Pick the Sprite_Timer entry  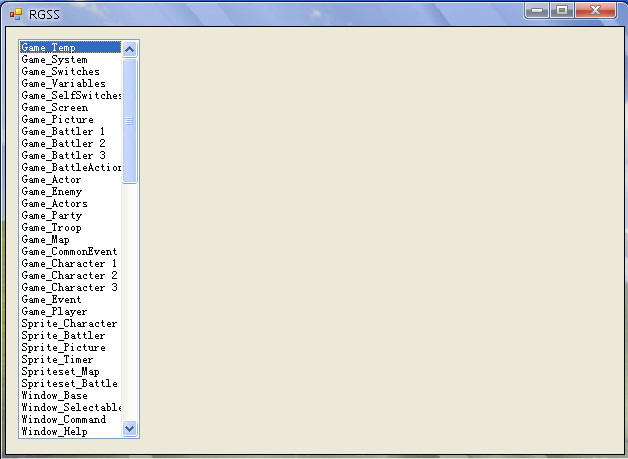pos(70,360)
